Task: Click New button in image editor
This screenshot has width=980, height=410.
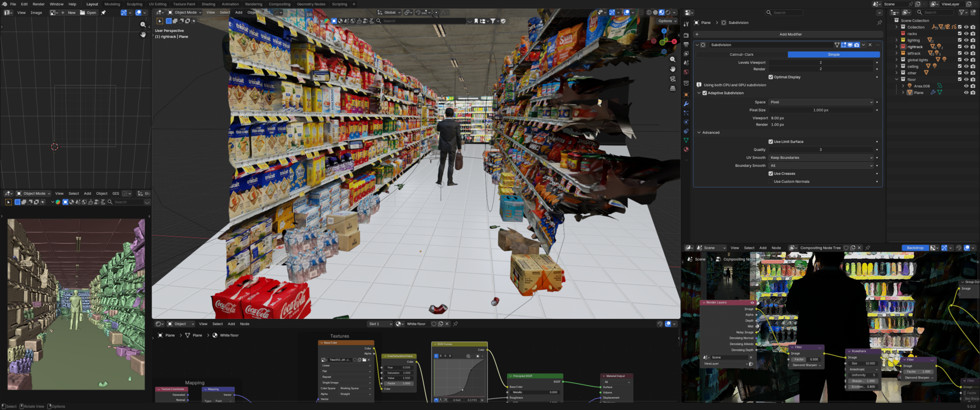Action: click(68, 13)
